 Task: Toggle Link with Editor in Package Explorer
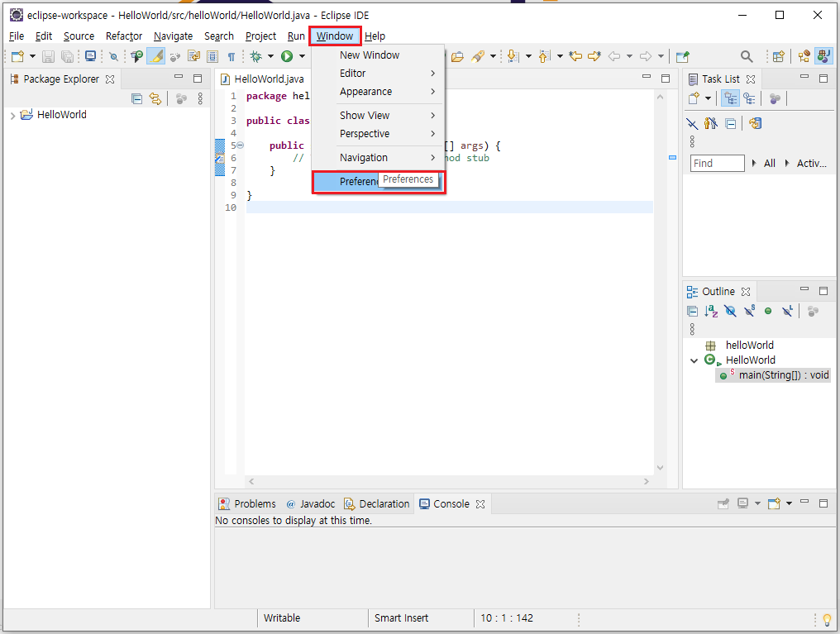(x=155, y=98)
